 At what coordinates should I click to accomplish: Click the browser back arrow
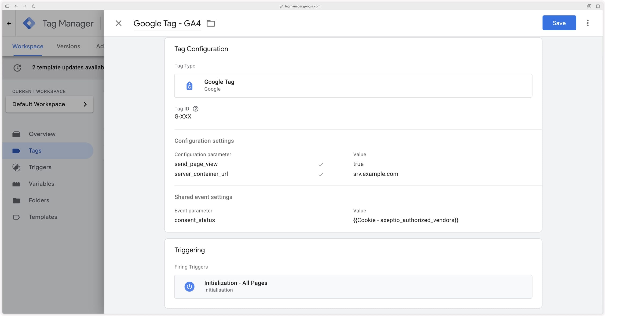click(x=16, y=6)
